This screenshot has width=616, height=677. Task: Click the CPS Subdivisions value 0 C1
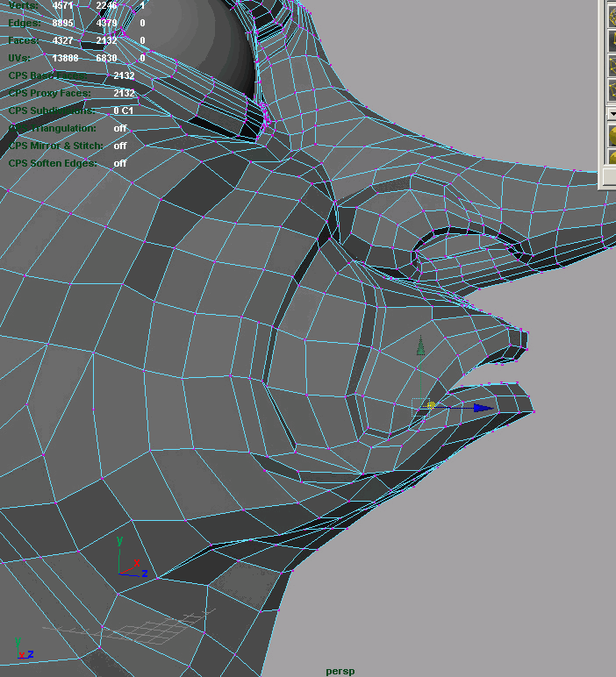click(123, 110)
